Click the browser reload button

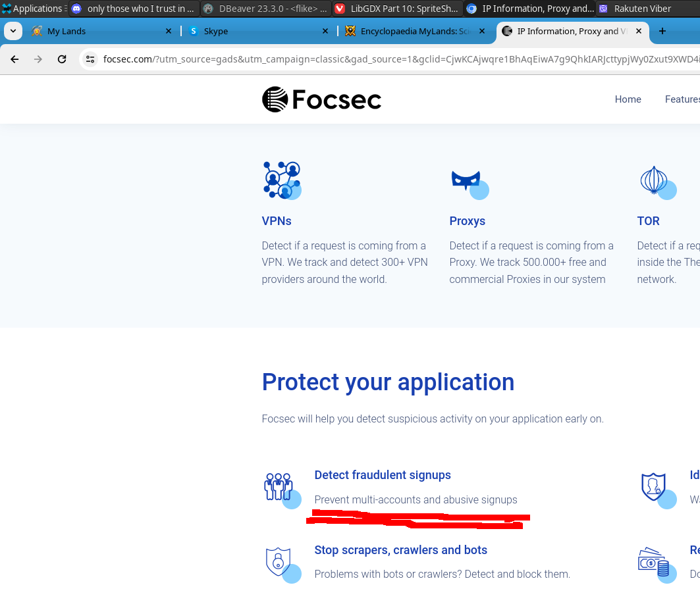pyautogui.click(x=62, y=59)
